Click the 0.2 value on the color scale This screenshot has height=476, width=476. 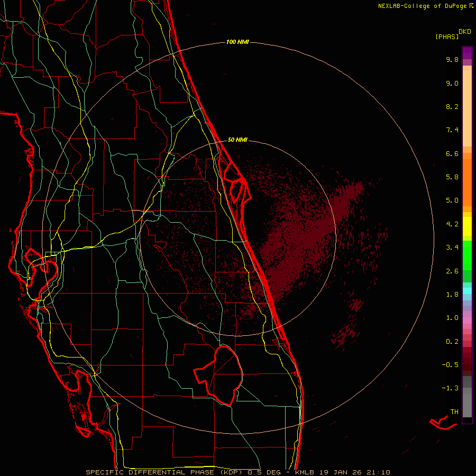pos(452,342)
